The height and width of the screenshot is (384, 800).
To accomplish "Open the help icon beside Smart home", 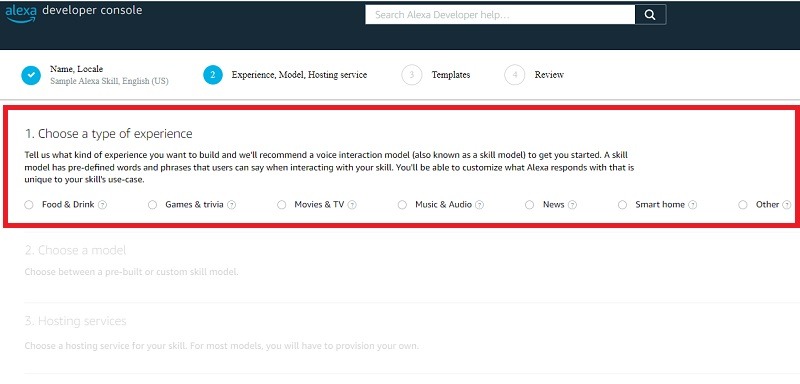I will pyautogui.click(x=692, y=205).
